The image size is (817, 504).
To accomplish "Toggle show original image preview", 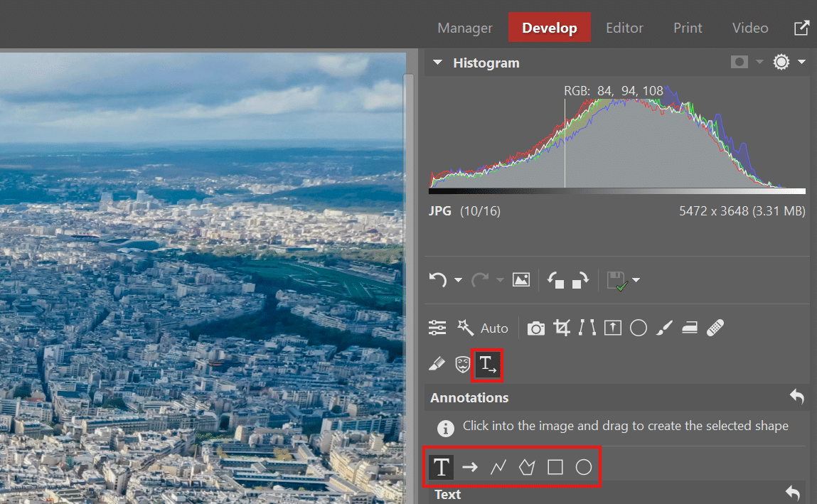I will click(521, 280).
